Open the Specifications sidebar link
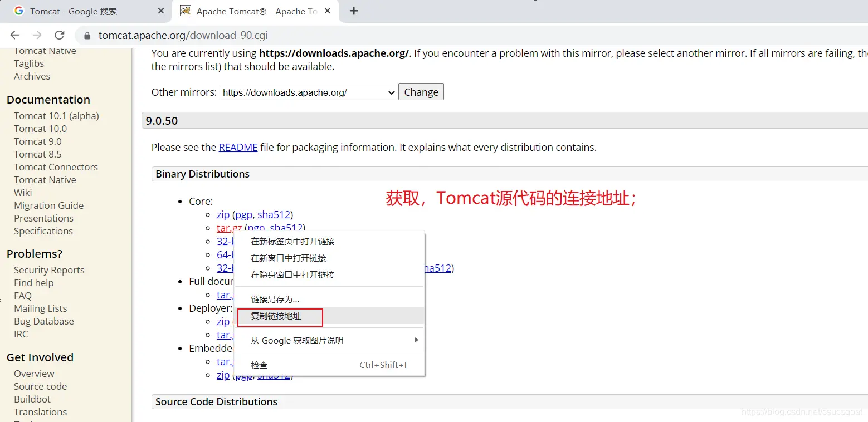The width and height of the screenshot is (868, 422). click(x=43, y=231)
